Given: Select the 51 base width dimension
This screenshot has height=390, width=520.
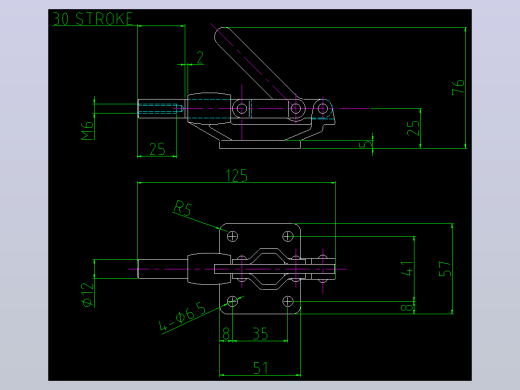Looking at the screenshot, I should coord(260,368).
